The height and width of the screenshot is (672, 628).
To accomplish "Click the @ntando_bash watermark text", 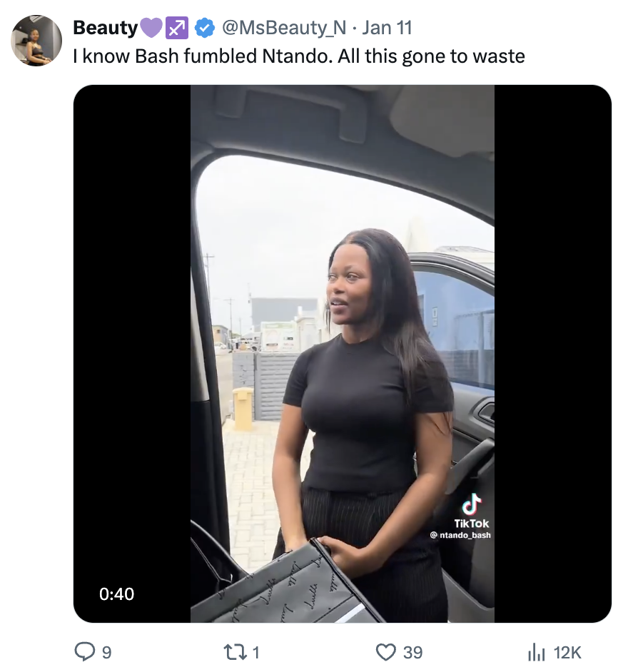I will pos(460,535).
